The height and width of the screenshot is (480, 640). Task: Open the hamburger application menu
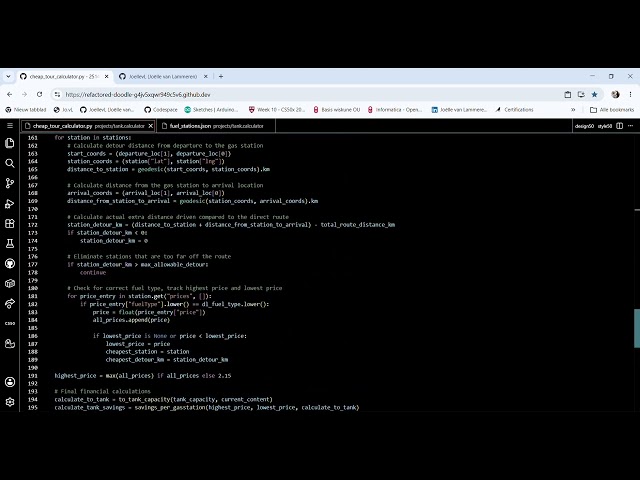[x=10, y=126]
